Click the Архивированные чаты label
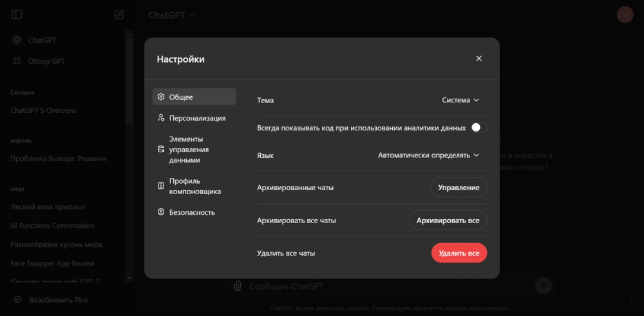The width and height of the screenshot is (644, 316). tap(296, 188)
